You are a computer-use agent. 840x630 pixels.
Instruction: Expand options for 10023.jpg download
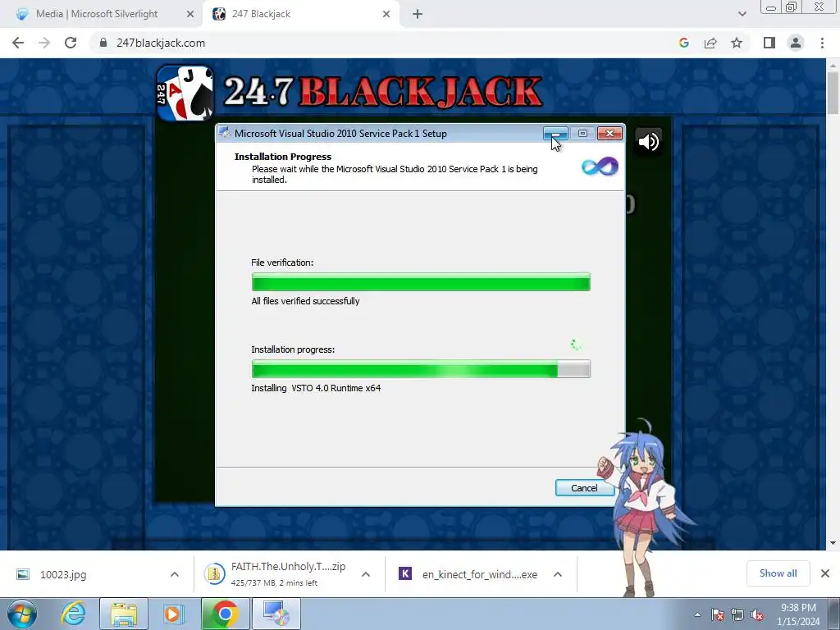point(174,574)
